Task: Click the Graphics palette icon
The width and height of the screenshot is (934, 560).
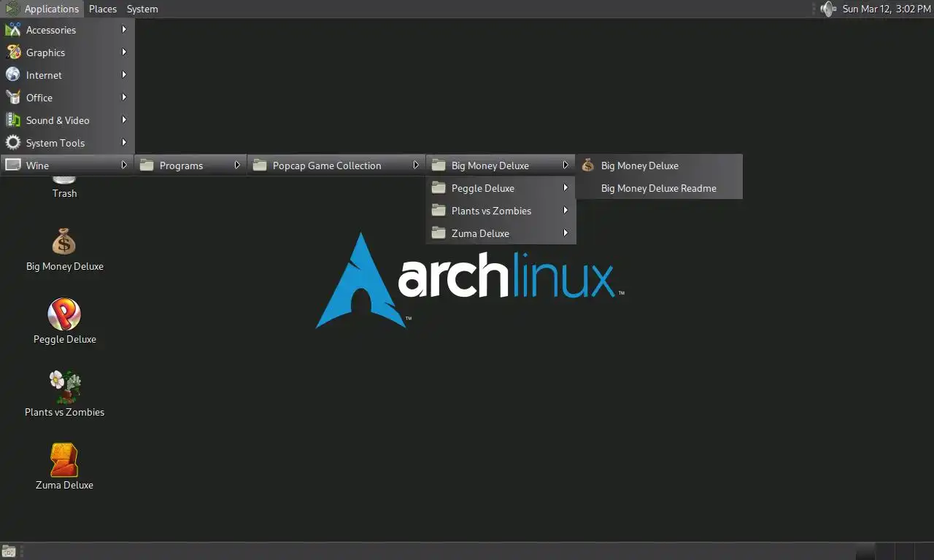Action: (x=13, y=52)
